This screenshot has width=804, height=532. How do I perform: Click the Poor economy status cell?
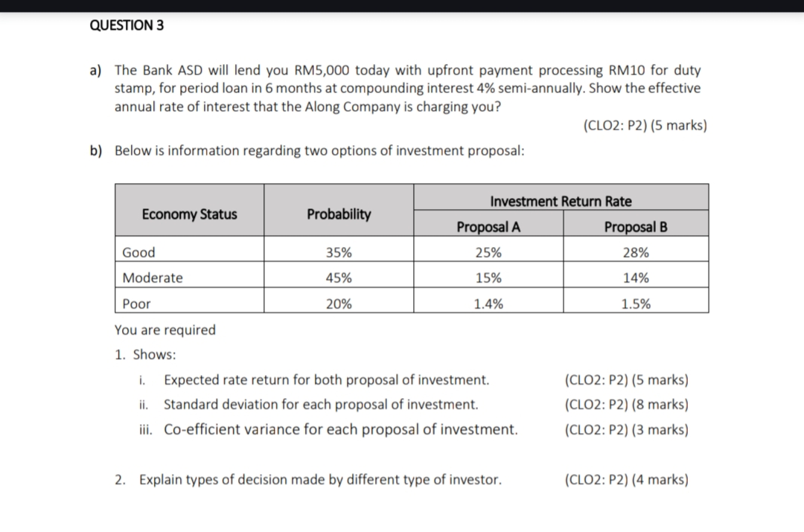pyautogui.click(x=190, y=304)
